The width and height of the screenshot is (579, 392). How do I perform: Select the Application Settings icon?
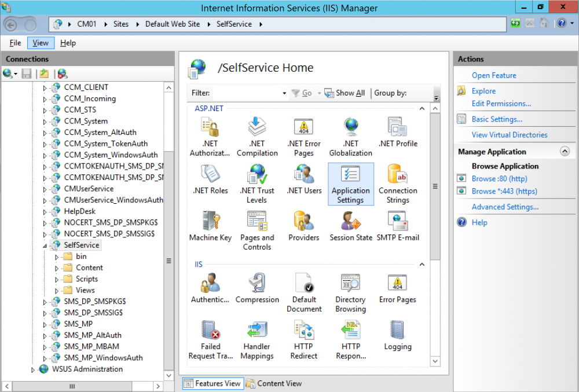[351, 184]
